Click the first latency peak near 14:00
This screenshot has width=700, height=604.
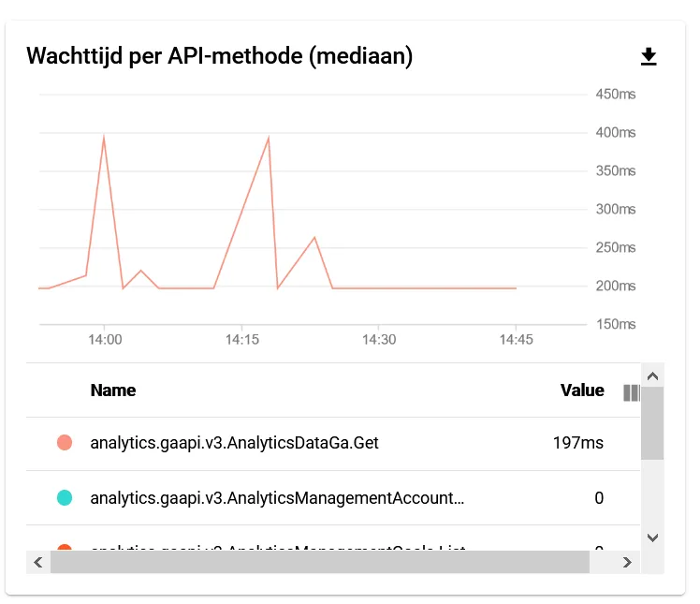coord(104,139)
